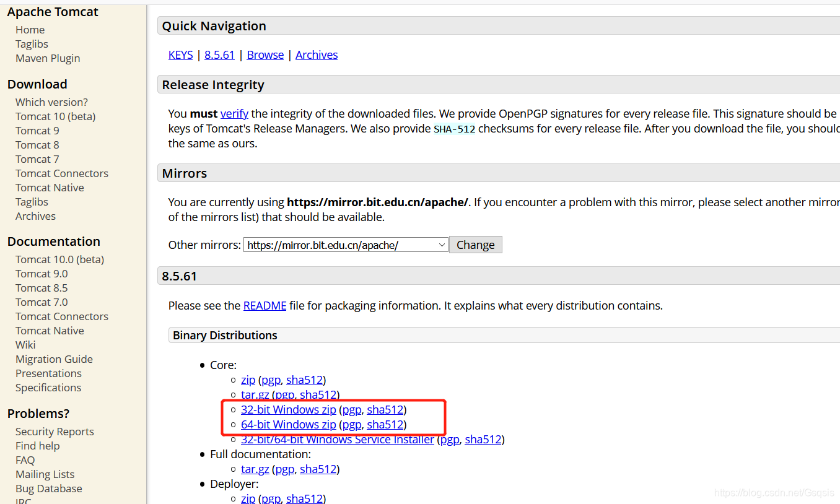
Task: Open sha512 for 32-bit Windows zip
Action: [x=385, y=409]
